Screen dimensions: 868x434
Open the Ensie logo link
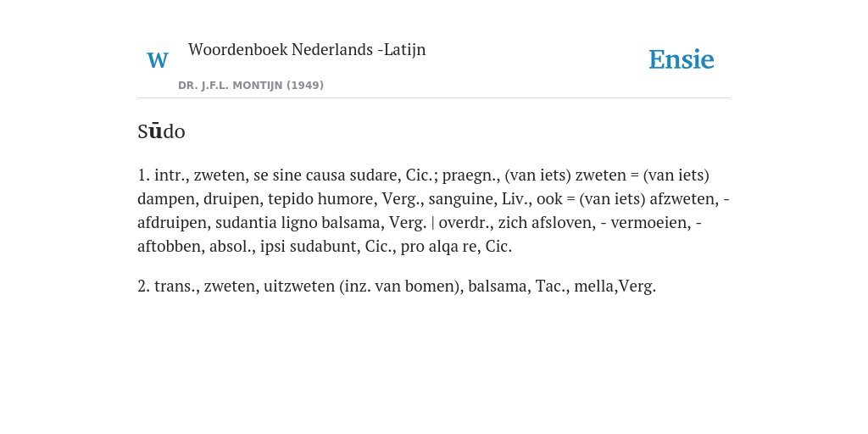(681, 59)
